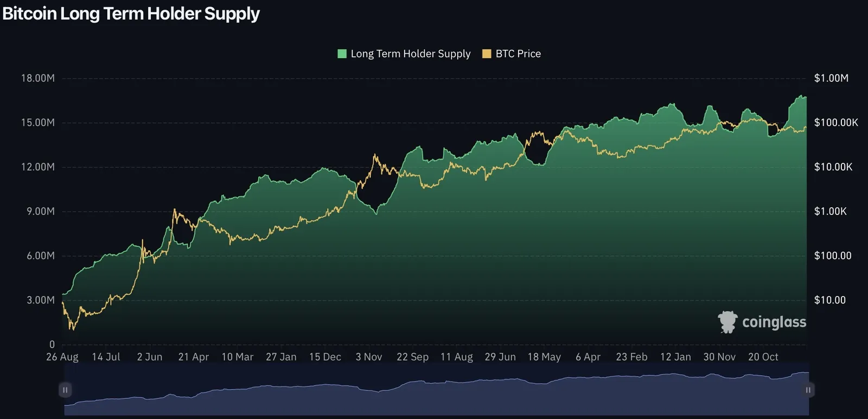This screenshot has width=868, height=419.
Task: Click the 2 Jun date label
Action: tap(150, 357)
